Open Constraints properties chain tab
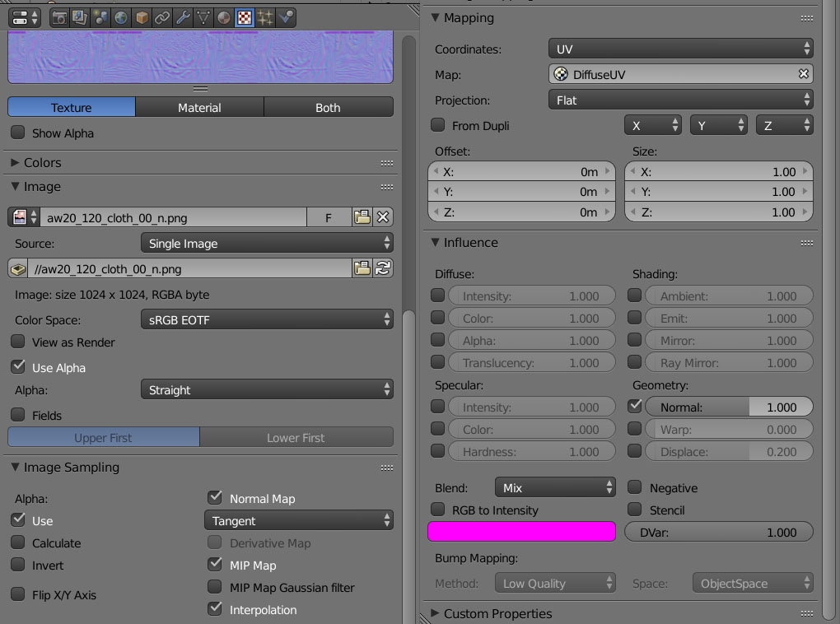 [161, 17]
